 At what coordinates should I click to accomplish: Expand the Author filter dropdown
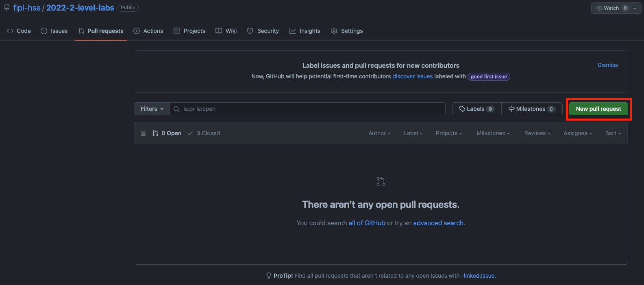coord(379,133)
